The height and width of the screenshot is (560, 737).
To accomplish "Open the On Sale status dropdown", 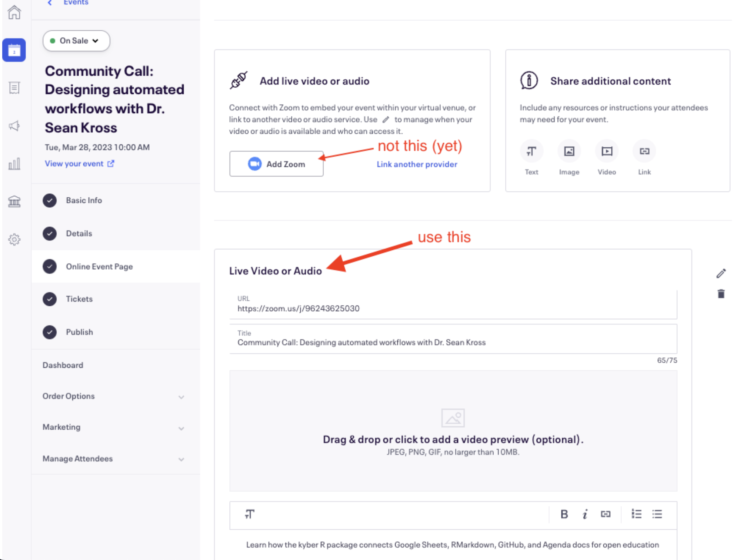I will point(76,41).
